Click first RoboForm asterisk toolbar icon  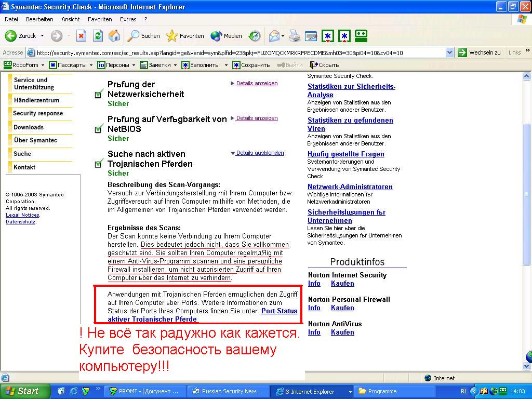pos(328,36)
